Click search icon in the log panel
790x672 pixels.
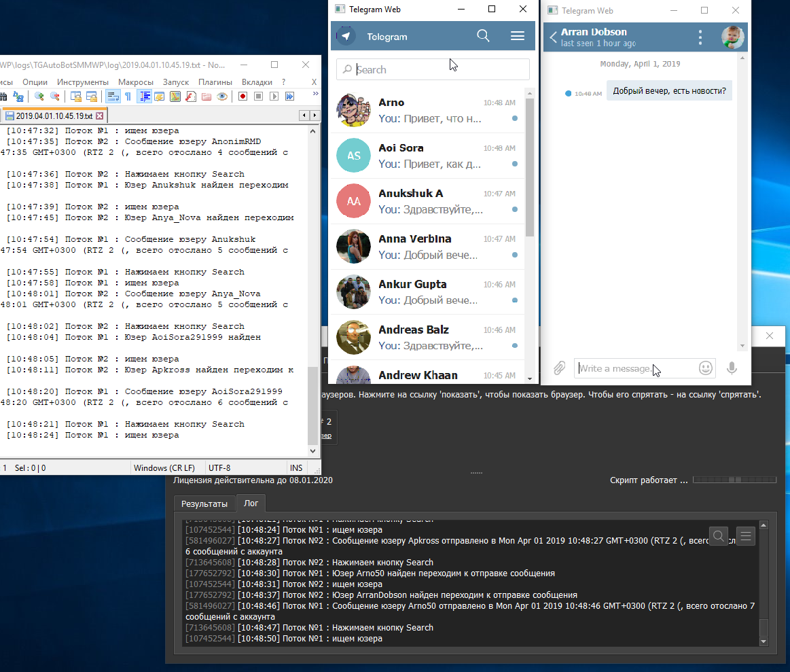(x=719, y=536)
